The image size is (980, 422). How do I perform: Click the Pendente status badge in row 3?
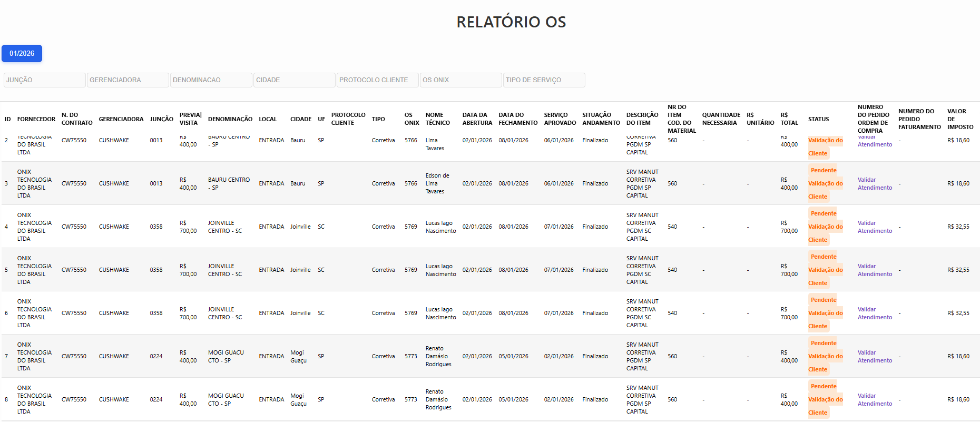click(826, 183)
